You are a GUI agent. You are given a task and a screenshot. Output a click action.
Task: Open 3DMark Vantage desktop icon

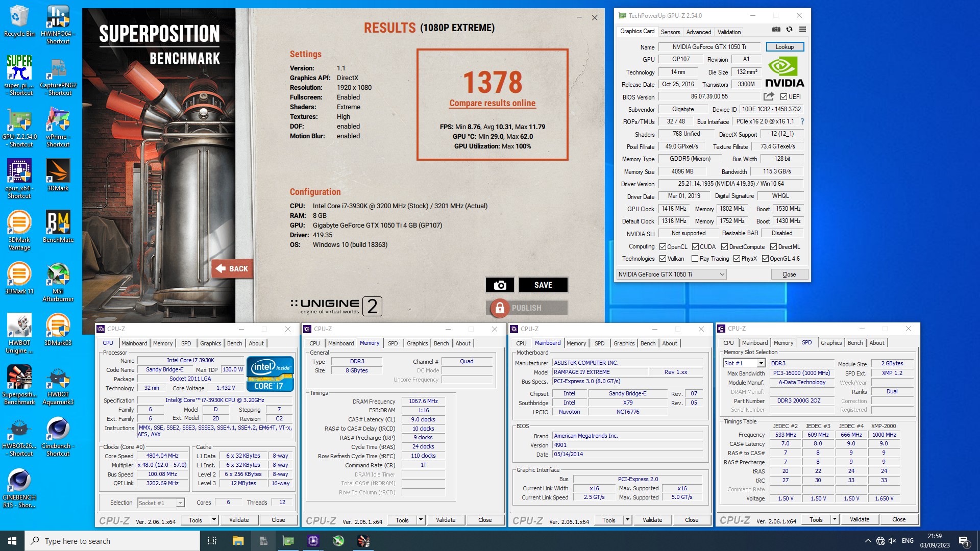click(19, 231)
